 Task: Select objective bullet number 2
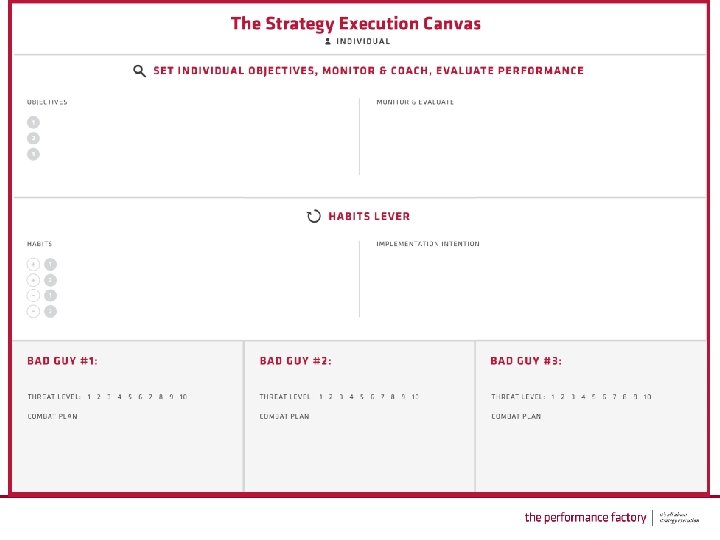[x=33, y=138]
